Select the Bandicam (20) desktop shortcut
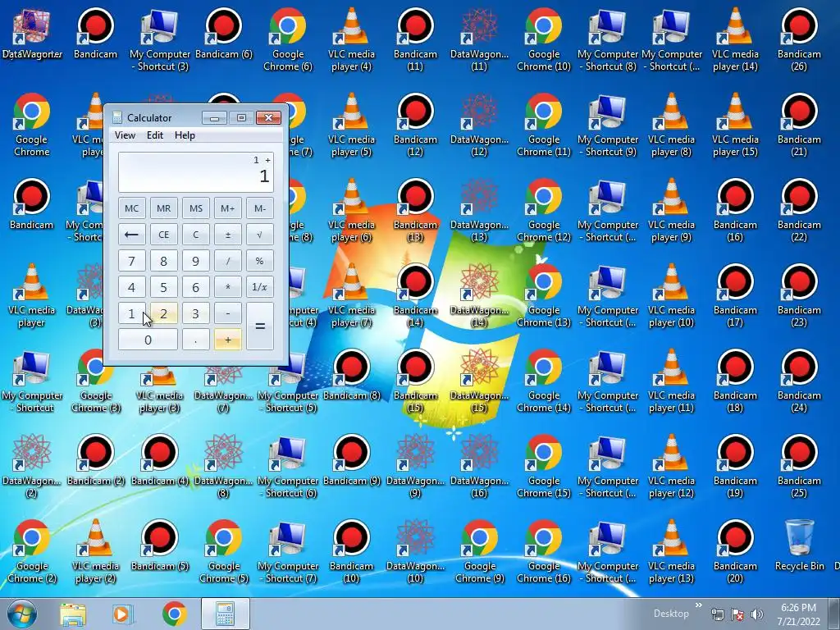 (735, 552)
